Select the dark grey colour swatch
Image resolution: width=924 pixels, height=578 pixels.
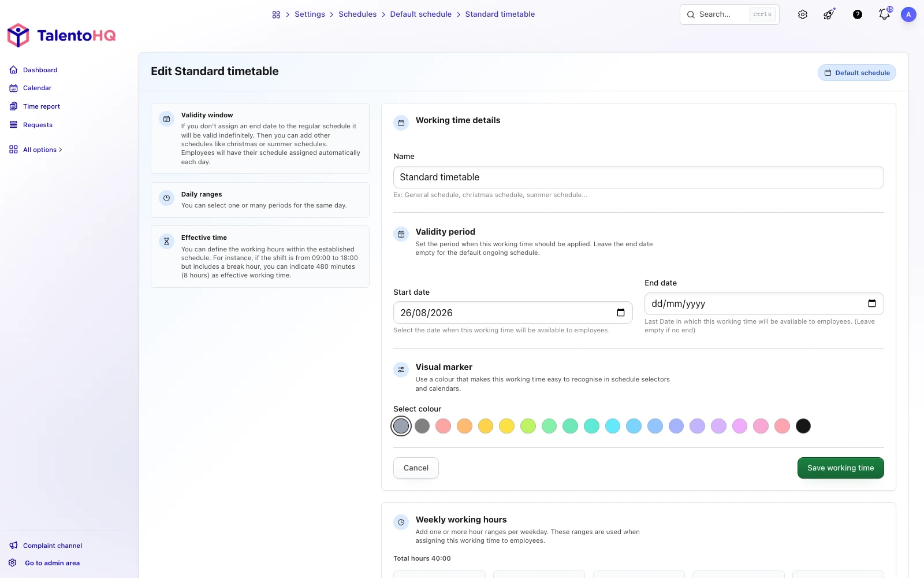422,426
